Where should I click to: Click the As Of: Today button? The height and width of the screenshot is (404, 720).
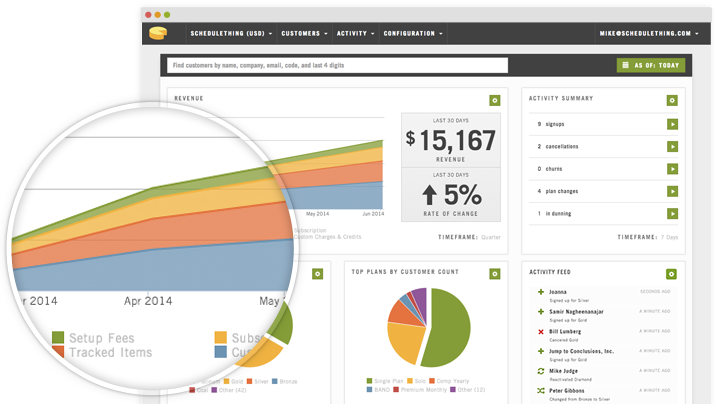pos(651,65)
